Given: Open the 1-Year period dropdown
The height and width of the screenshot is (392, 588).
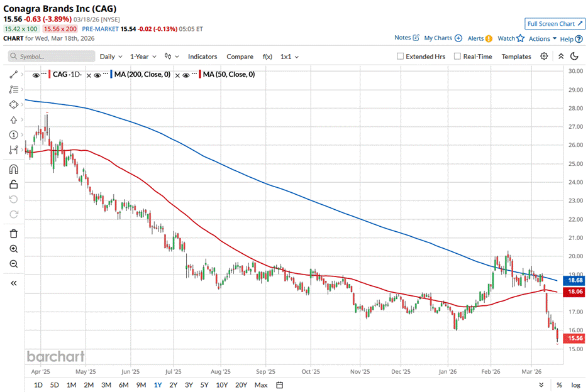Looking at the screenshot, I should pos(143,57).
